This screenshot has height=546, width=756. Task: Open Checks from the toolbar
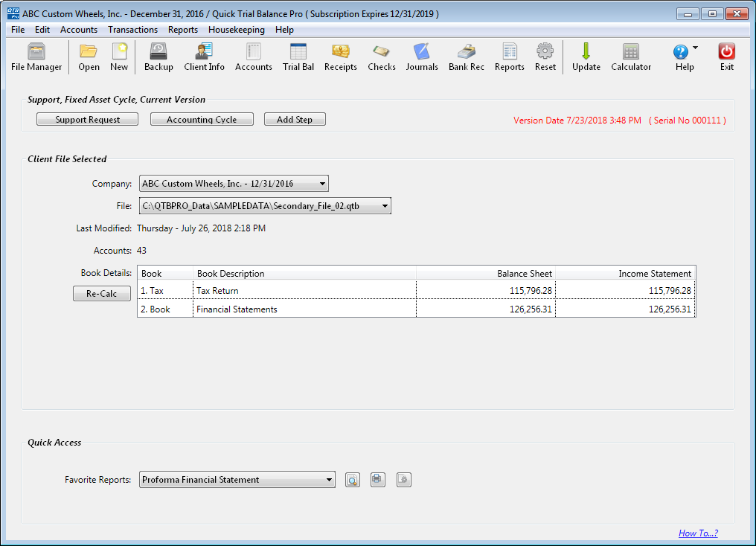(x=382, y=57)
